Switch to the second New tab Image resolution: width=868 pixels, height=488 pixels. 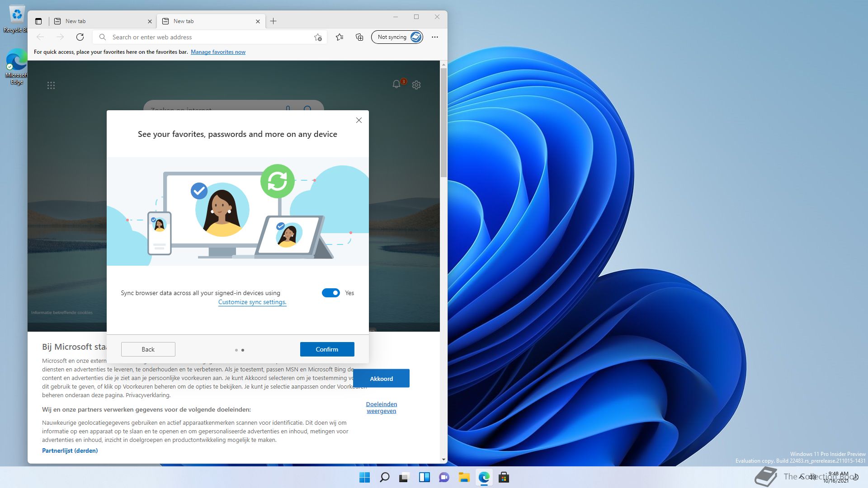[211, 21]
